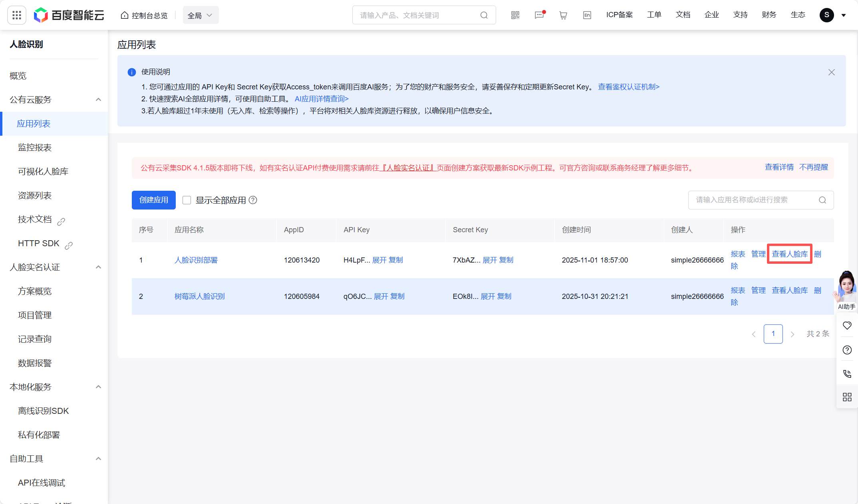
Task: Open the 工单 menu item
Action: [654, 15]
